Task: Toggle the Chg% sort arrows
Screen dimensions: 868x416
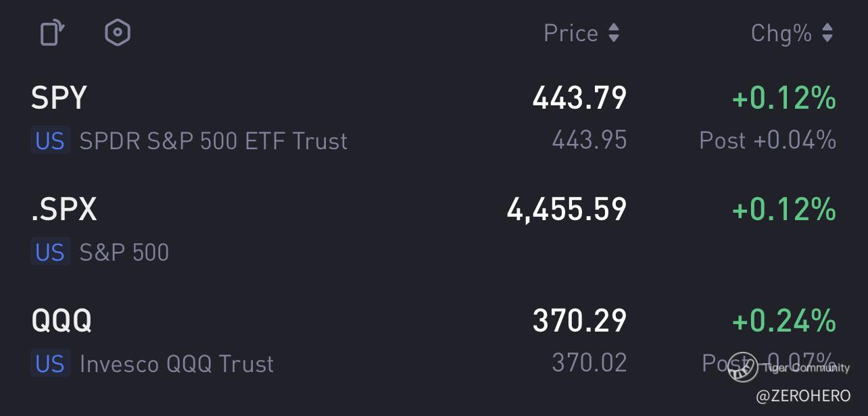Action: click(x=827, y=33)
